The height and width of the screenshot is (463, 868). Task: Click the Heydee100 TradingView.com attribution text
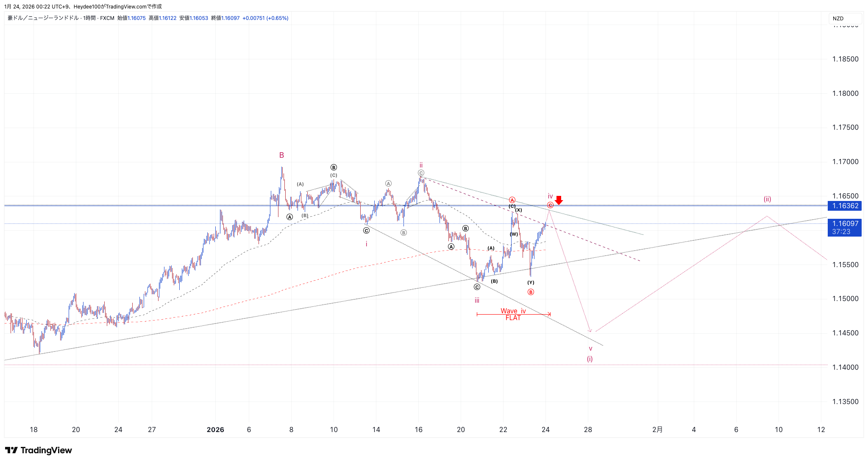tap(117, 6)
